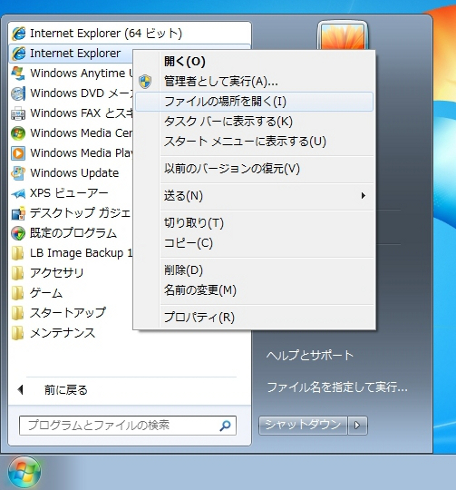Image resolution: width=456 pixels, height=490 pixels.
Task: Expand the ゲーム folder
Action: tap(46, 293)
